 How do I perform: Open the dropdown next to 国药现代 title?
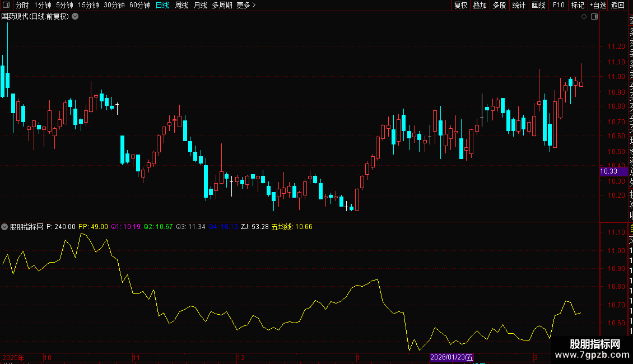tap(75, 17)
